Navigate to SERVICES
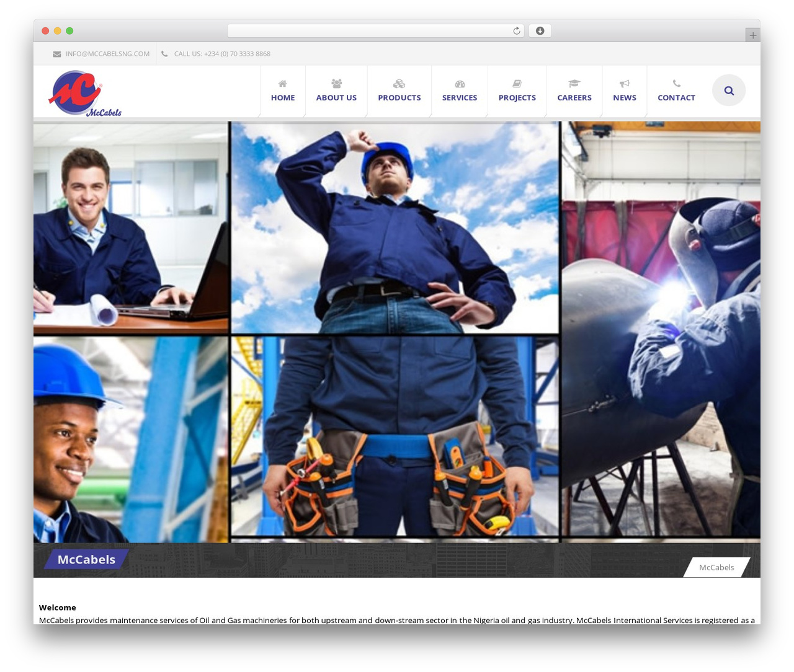The image size is (794, 672). 460,98
